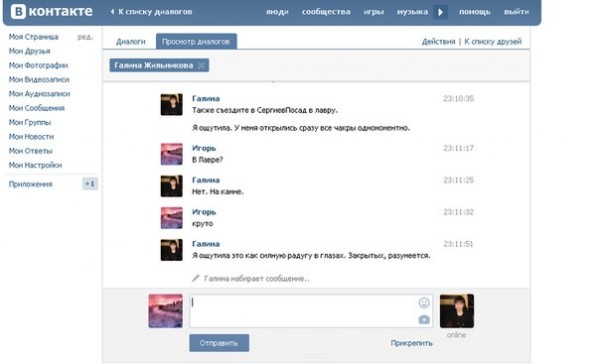Open the music player play button
600x364 pixels.
(x=440, y=12)
